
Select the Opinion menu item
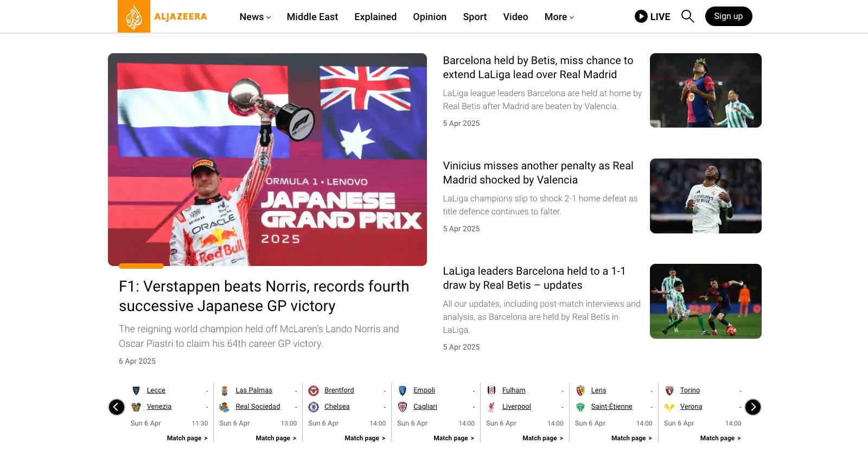(x=430, y=17)
